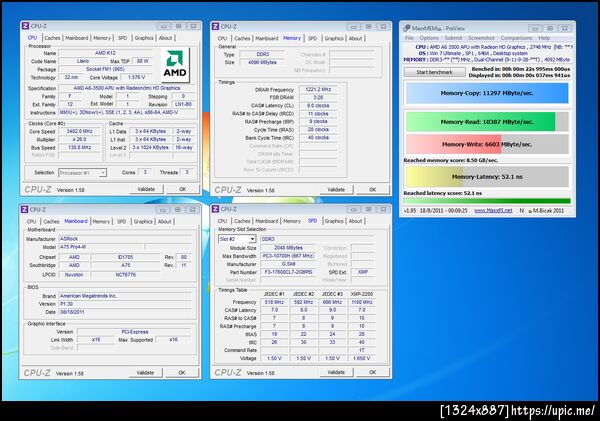Click the title bar icon of the CPU-Z window showing the CPU tab
This screenshot has height=421, width=600.
click(25, 26)
